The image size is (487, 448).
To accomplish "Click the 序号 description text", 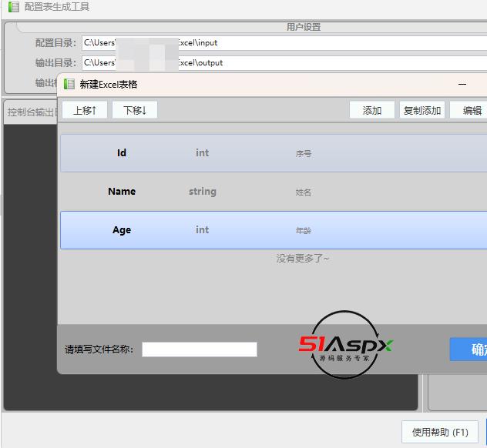I will pos(303,154).
